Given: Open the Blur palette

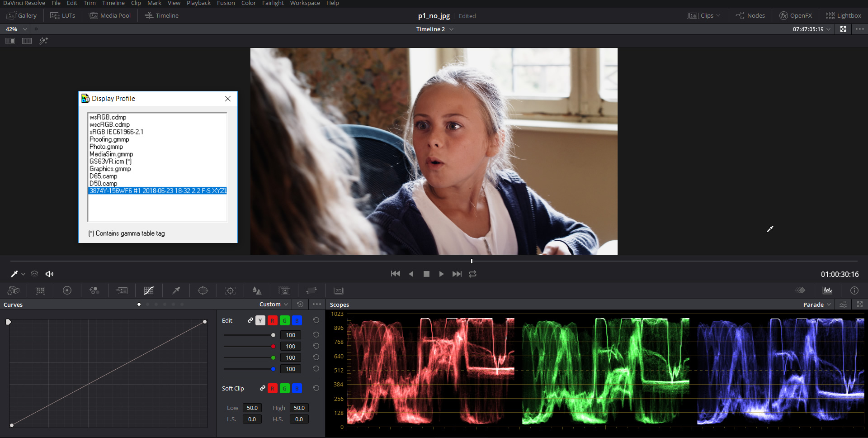Looking at the screenshot, I should click(257, 290).
